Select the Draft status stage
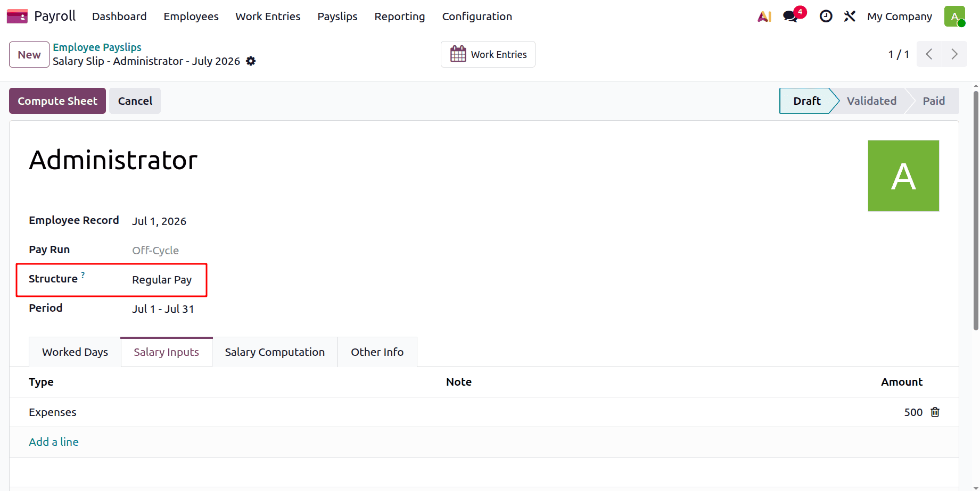This screenshot has width=980, height=491. click(x=806, y=101)
